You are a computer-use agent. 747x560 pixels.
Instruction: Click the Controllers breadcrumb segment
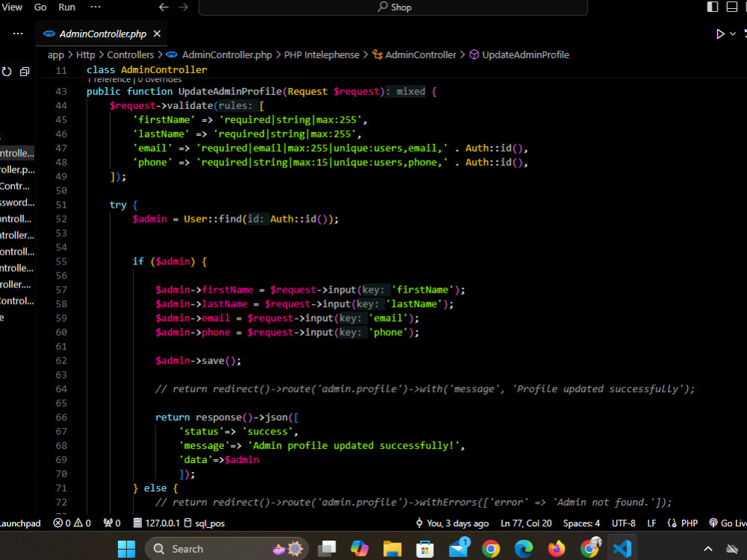click(131, 55)
